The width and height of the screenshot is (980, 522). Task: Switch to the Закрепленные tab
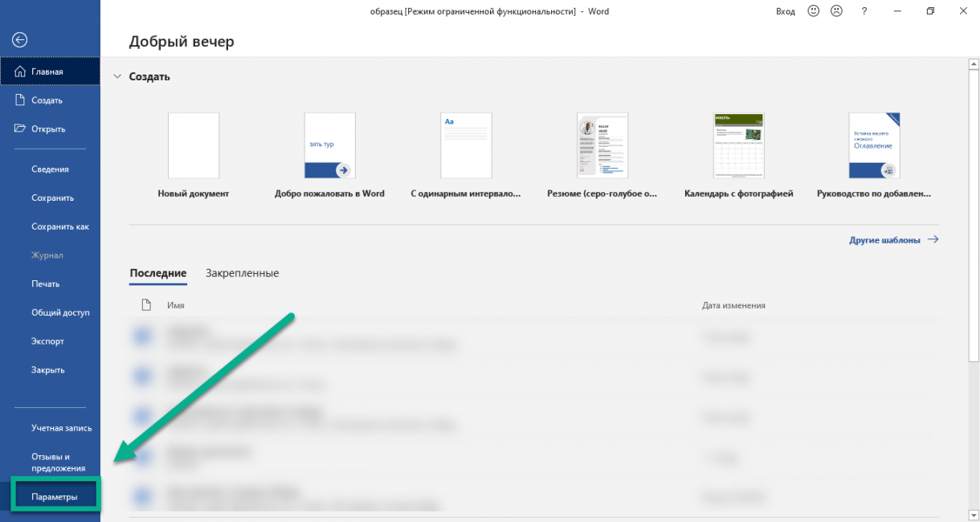pyautogui.click(x=242, y=273)
